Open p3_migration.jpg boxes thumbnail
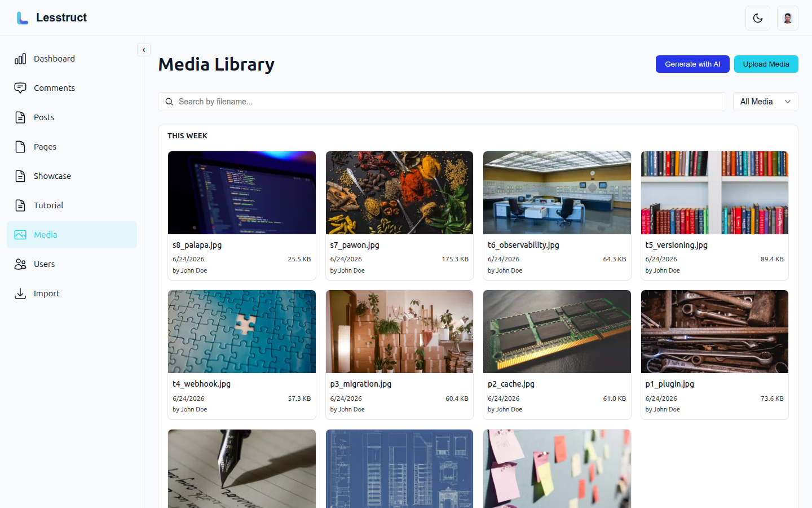 [399, 332]
